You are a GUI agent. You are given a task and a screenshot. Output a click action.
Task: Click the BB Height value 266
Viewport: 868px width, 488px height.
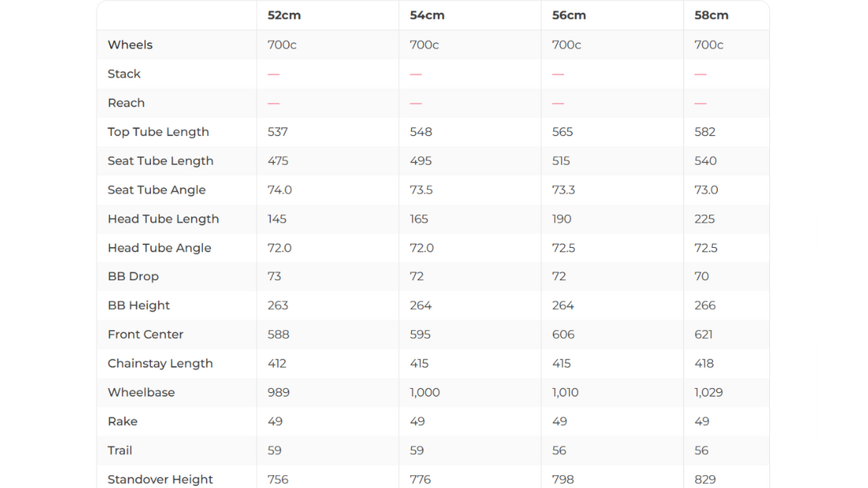pyautogui.click(x=704, y=305)
